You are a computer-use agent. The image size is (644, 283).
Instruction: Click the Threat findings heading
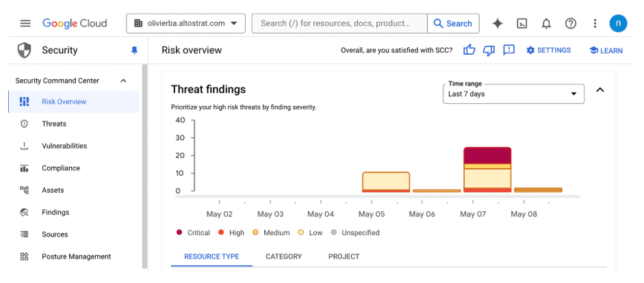208,89
